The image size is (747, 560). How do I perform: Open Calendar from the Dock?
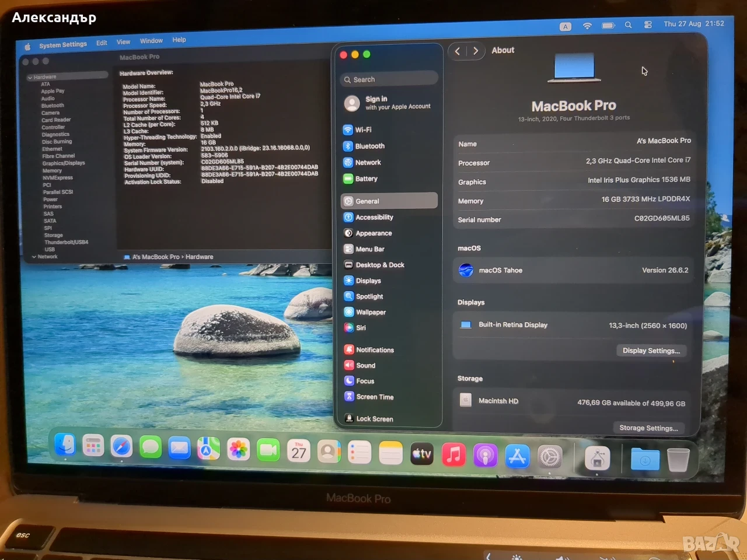[x=298, y=451]
